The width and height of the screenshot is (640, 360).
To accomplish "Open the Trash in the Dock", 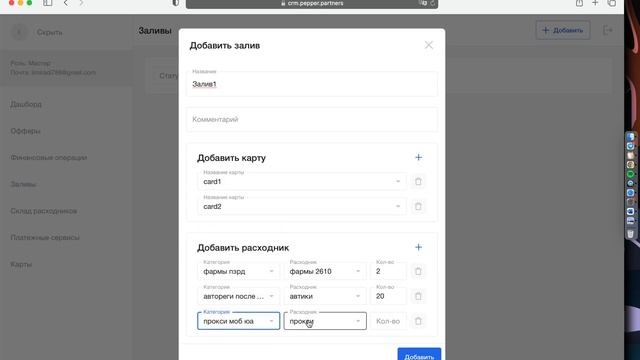I will click(x=631, y=234).
